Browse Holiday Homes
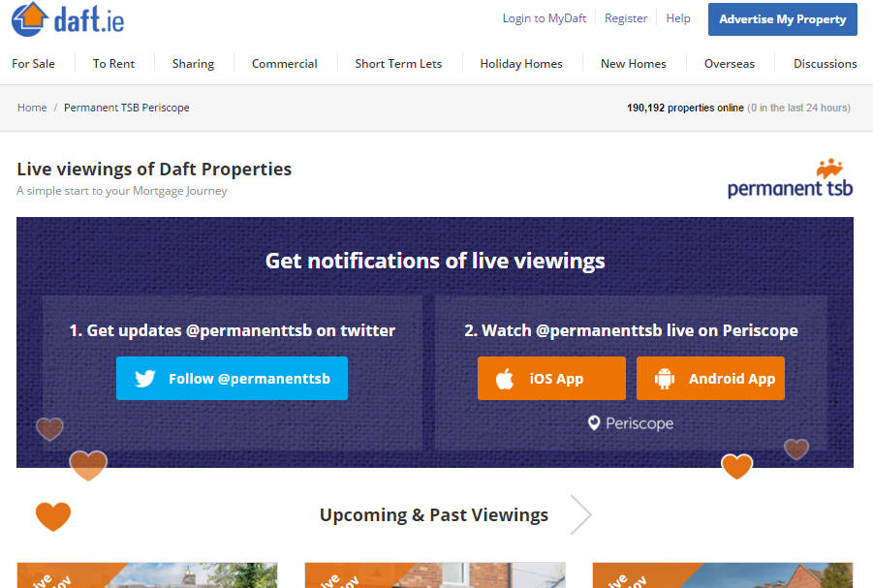The width and height of the screenshot is (873, 588). 521,64
